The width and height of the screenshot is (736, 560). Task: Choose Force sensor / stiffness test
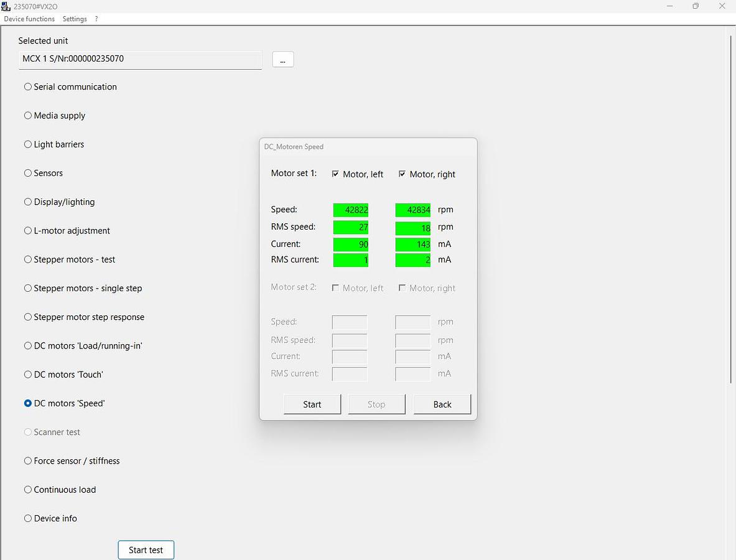point(28,461)
